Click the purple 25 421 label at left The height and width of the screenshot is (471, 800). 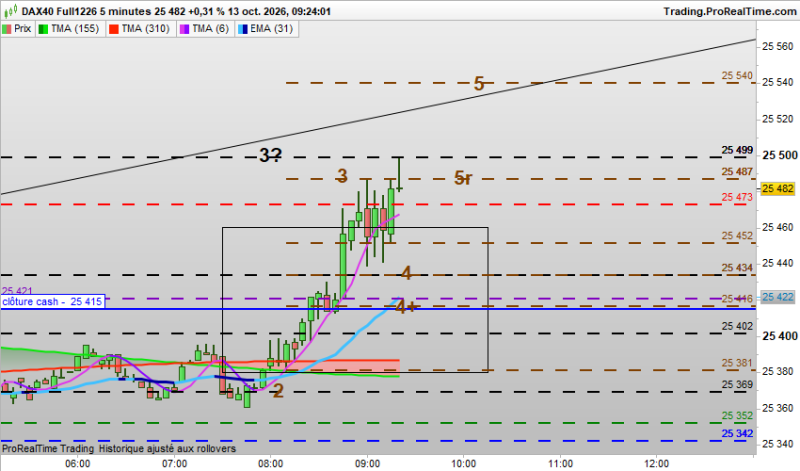click(x=17, y=291)
